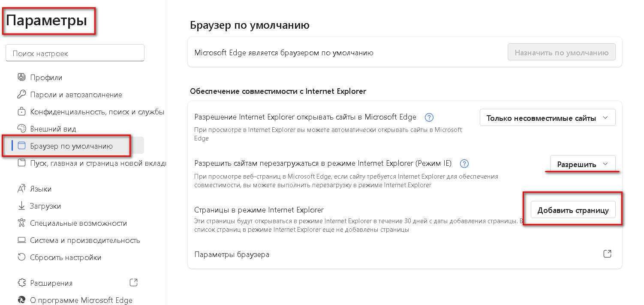Click the help icon near Разрешение Internet Explorer
644x305 pixels.
click(429, 117)
